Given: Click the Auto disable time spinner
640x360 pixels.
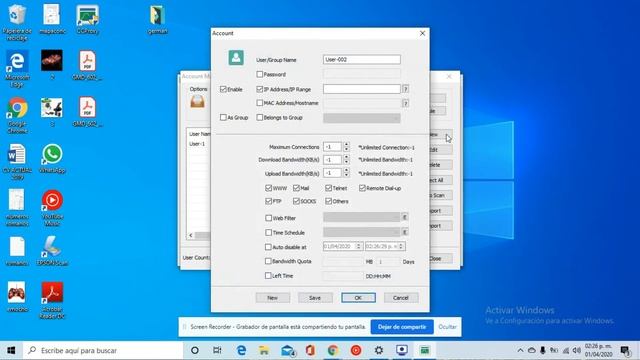Looking at the screenshot, I should (401, 247).
